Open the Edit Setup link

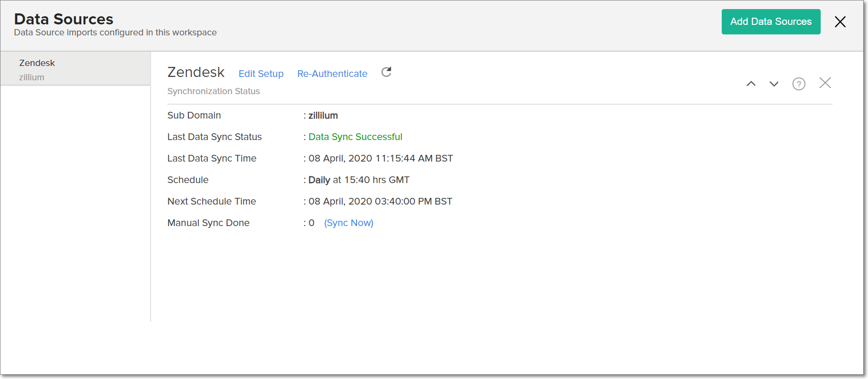click(261, 74)
